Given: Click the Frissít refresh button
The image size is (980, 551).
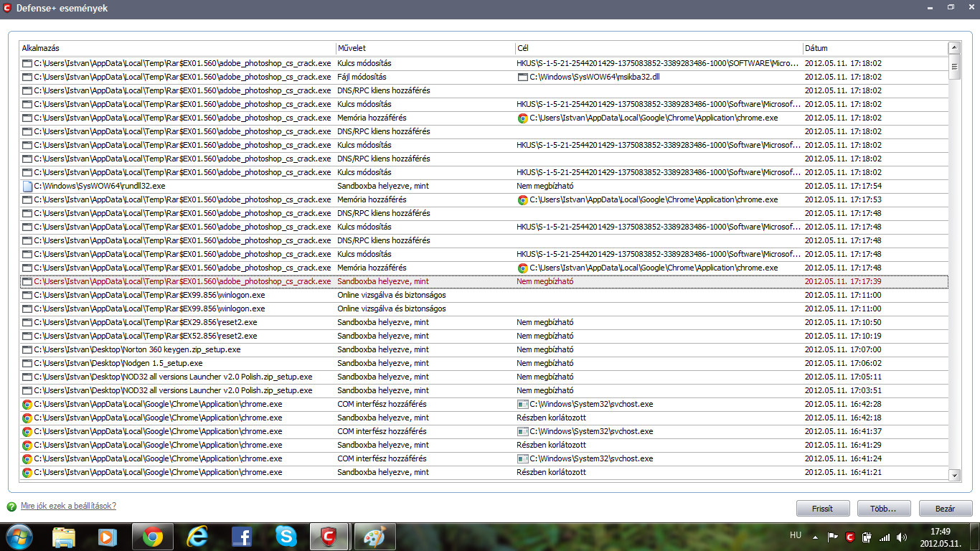Looking at the screenshot, I should click(x=823, y=509).
